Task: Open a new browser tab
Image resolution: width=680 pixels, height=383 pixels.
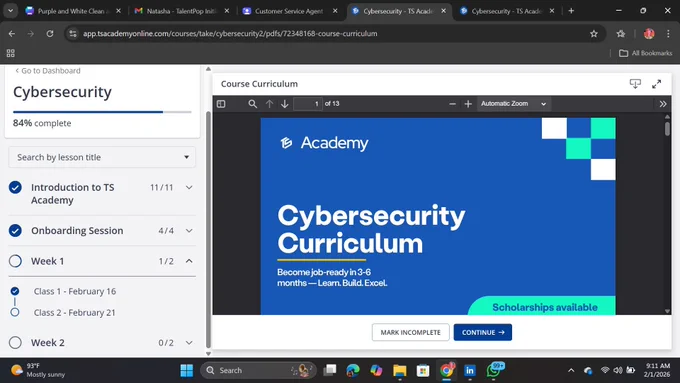Action: pos(571,11)
